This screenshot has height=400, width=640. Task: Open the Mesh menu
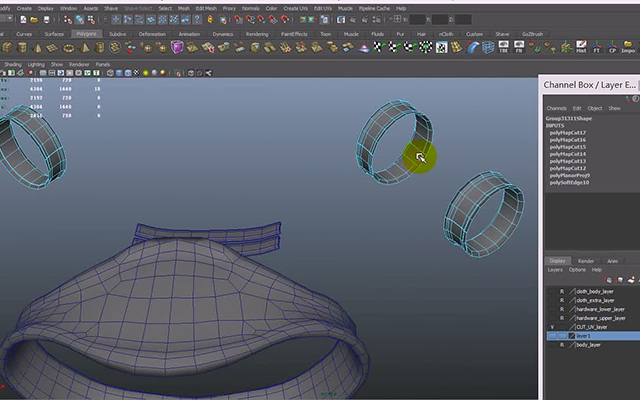point(184,8)
